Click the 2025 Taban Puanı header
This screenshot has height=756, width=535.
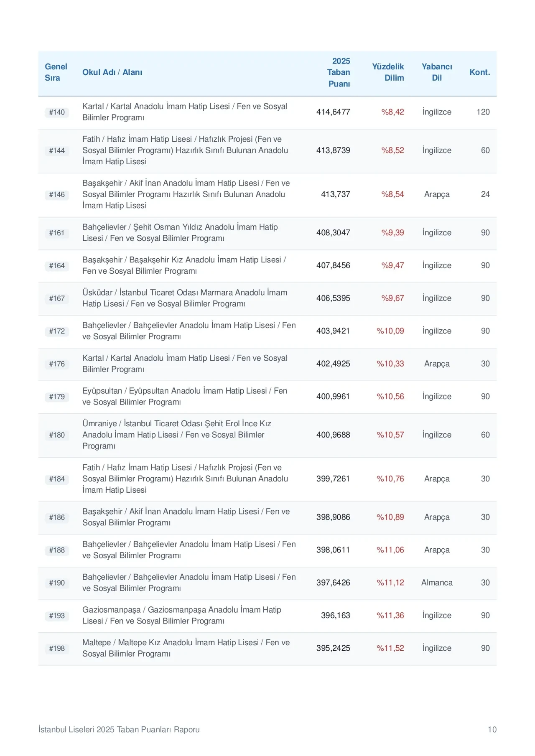(339, 72)
